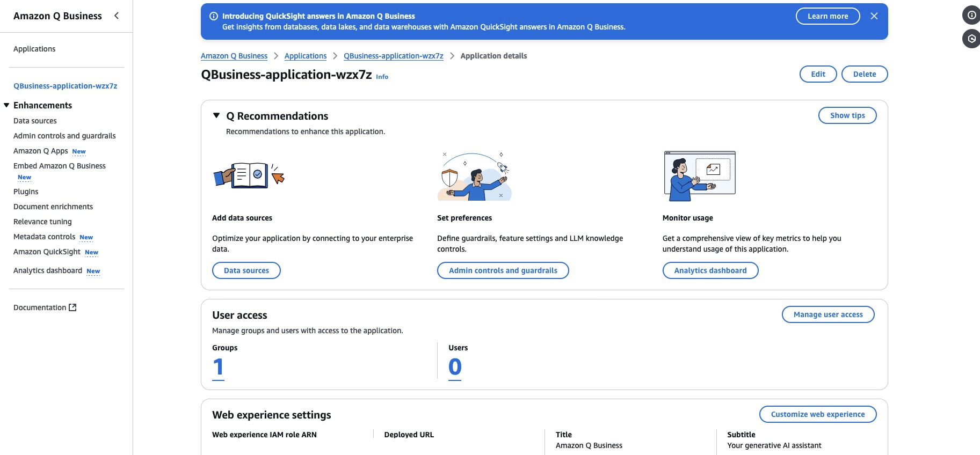The width and height of the screenshot is (980, 455).
Task: Open Amazon Q Apps in the sidebar
Action: [41, 151]
